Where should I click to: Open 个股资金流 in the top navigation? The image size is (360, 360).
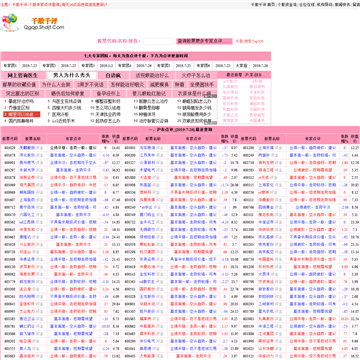click(287, 5)
